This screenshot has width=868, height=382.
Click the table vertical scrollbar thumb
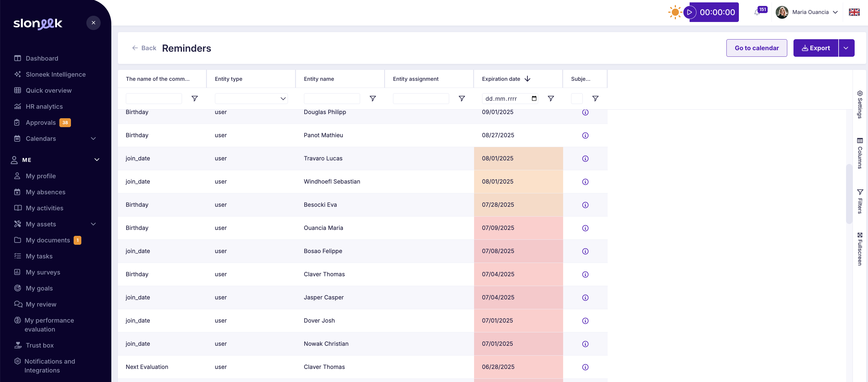click(849, 194)
